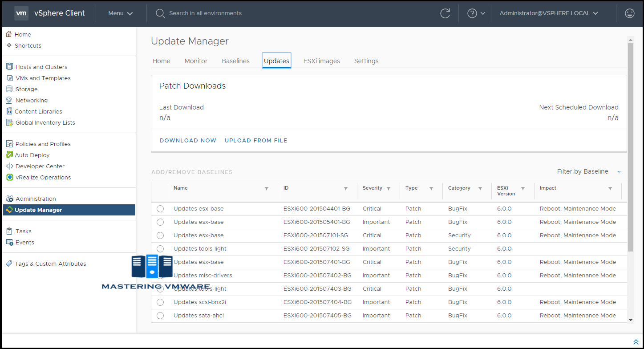
Task: Click the vRealize Operations icon
Action: (9, 177)
